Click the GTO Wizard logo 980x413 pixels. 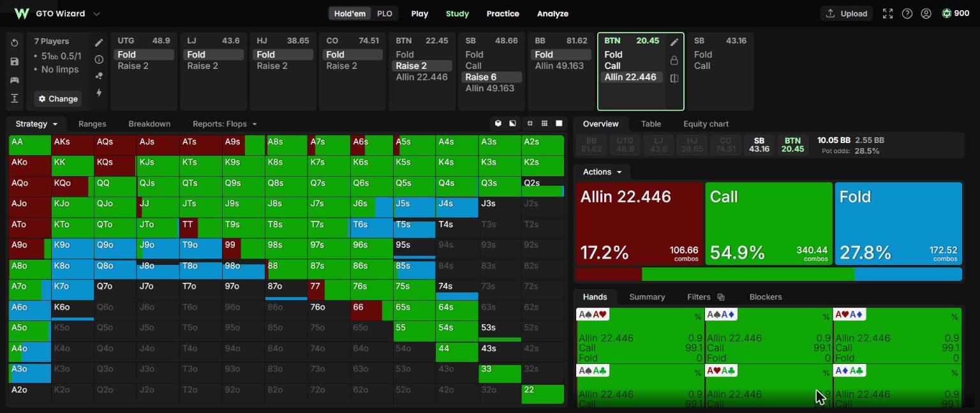click(22, 13)
